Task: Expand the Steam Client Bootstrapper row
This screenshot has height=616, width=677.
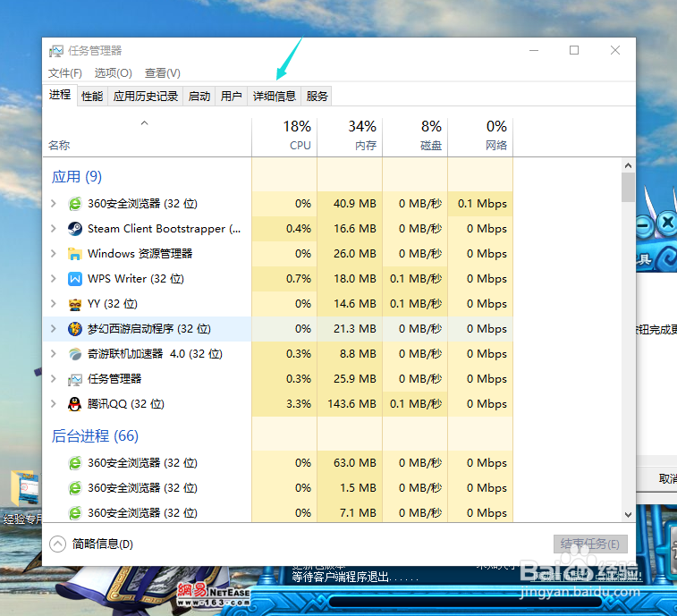Action: coord(54,228)
